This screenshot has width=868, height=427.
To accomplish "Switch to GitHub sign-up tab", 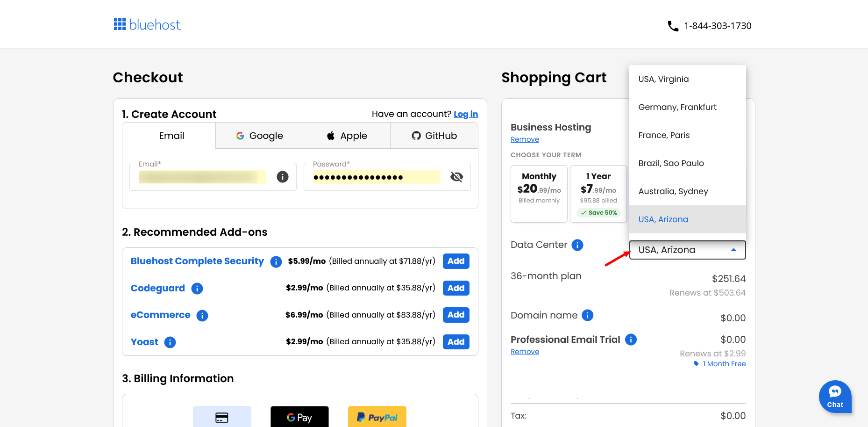I will (434, 136).
